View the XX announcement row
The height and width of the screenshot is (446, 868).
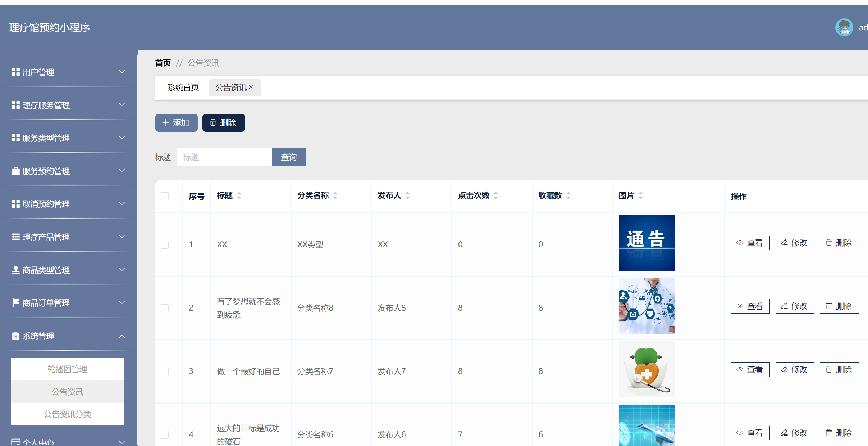point(750,243)
